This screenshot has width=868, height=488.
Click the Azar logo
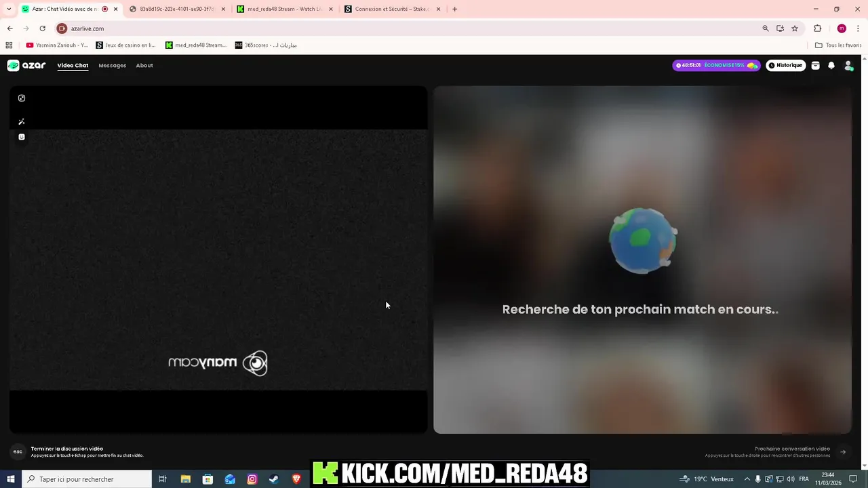coord(26,66)
